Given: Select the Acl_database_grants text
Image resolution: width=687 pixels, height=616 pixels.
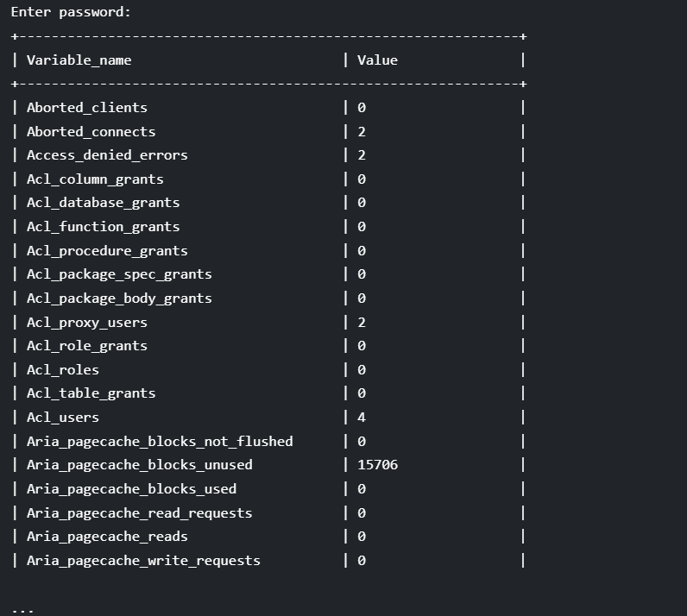Looking at the screenshot, I should [x=103, y=203].
